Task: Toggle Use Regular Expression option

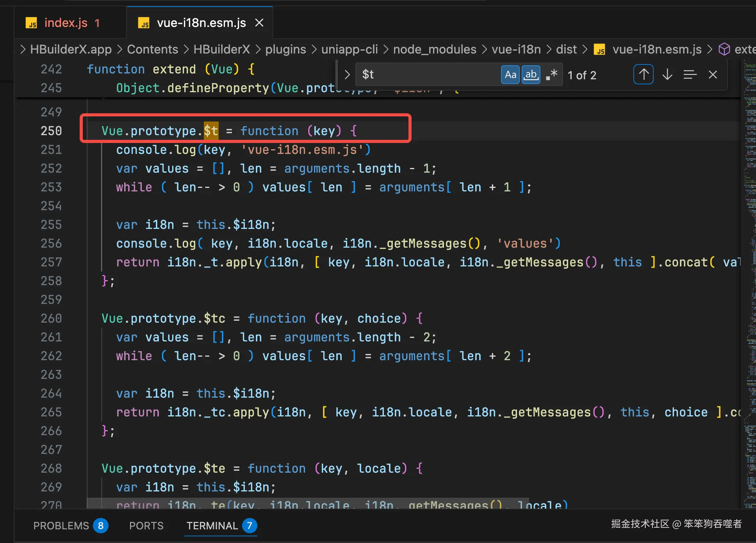Action: (551, 75)
